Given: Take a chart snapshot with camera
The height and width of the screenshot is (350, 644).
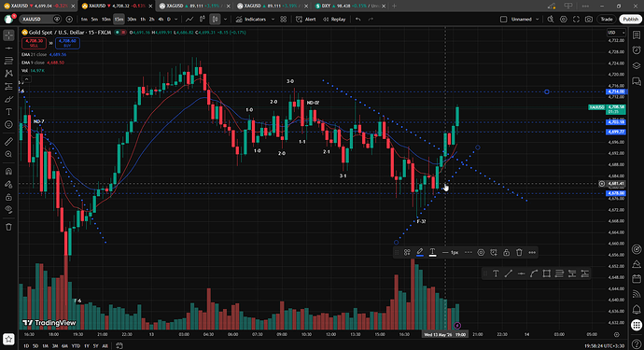Looking at the screenshot, I should click(589, 20).
